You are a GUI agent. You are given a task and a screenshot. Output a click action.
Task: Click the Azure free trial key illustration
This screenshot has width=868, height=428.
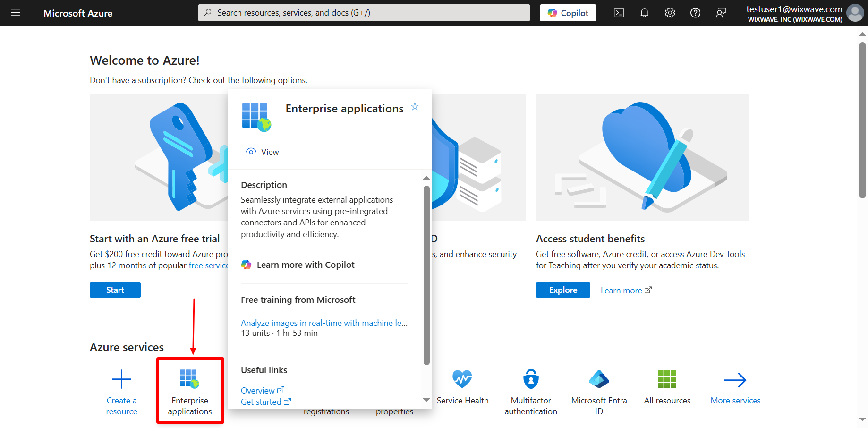159,157
